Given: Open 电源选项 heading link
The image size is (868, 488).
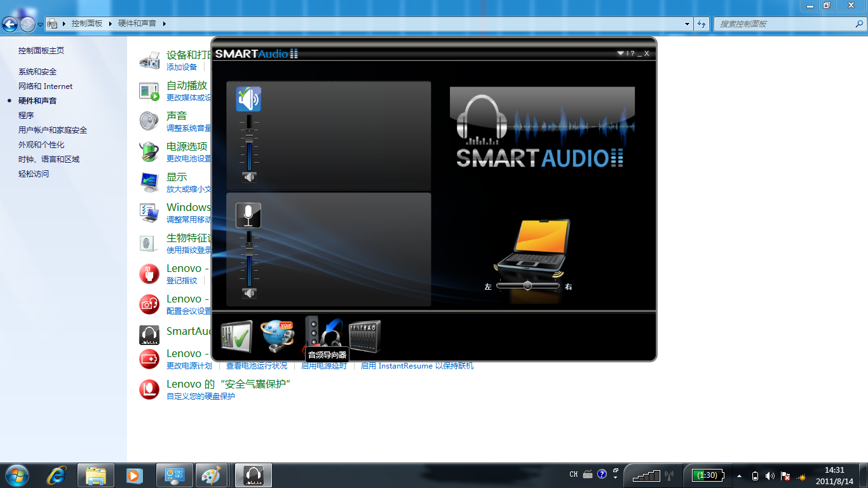Looking at the screenshot, I should 187,146.
